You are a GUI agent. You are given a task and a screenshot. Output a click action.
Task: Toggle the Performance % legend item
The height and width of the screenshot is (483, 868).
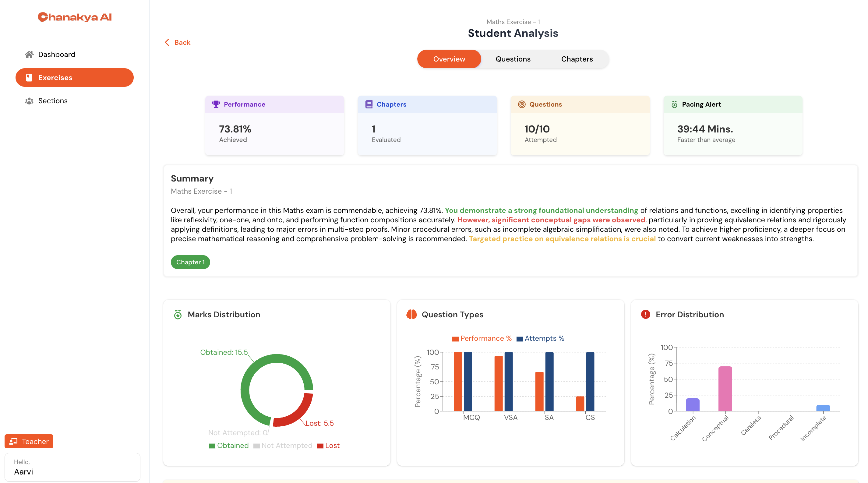click(x=482, y=339)
